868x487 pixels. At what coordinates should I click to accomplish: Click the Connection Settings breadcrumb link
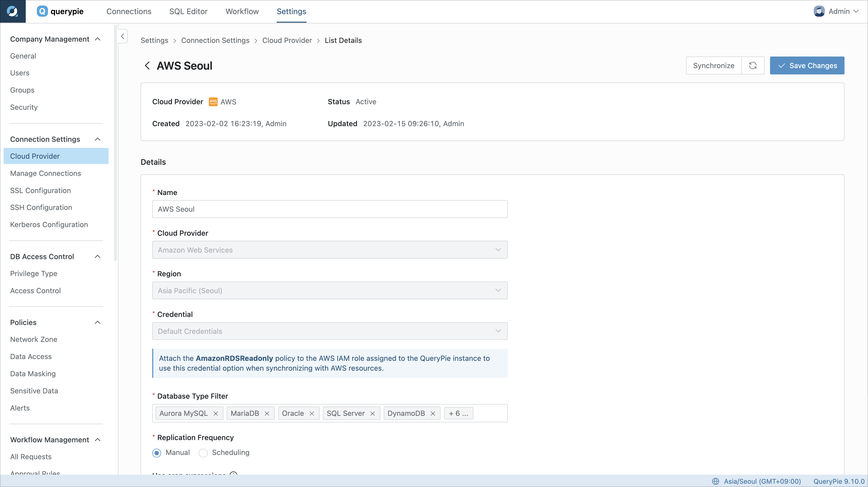coord(215,40)
